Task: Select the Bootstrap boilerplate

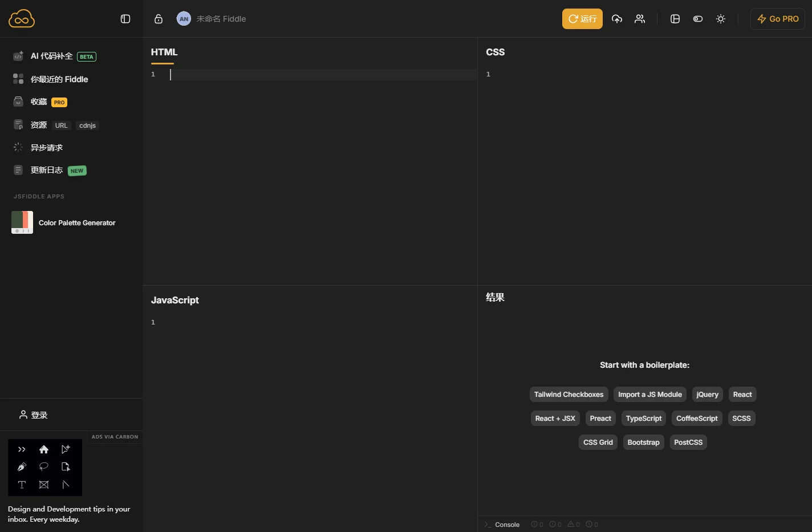Action: pos(644,442)
